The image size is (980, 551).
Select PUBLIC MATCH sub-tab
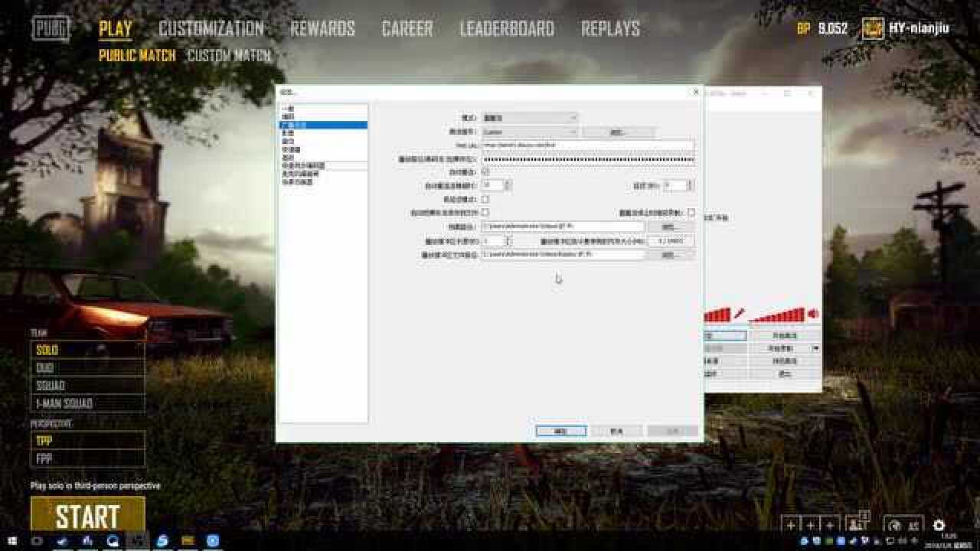[x=137, y=56]
